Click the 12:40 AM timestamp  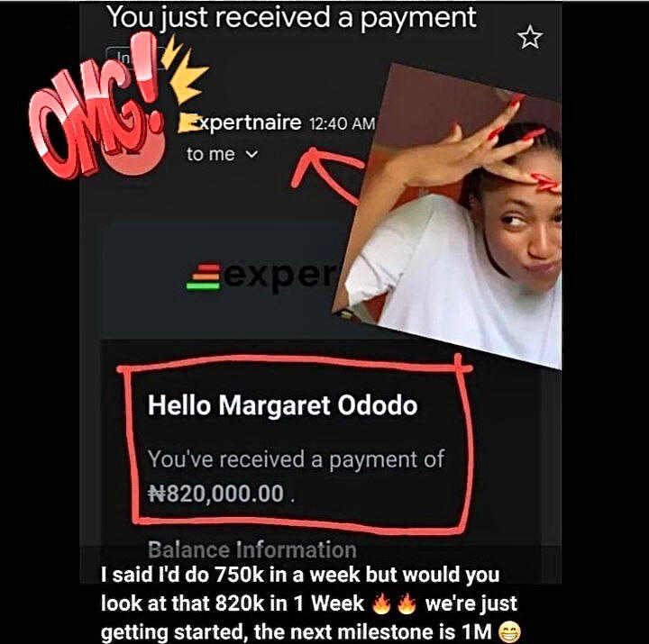pos(342,123)
